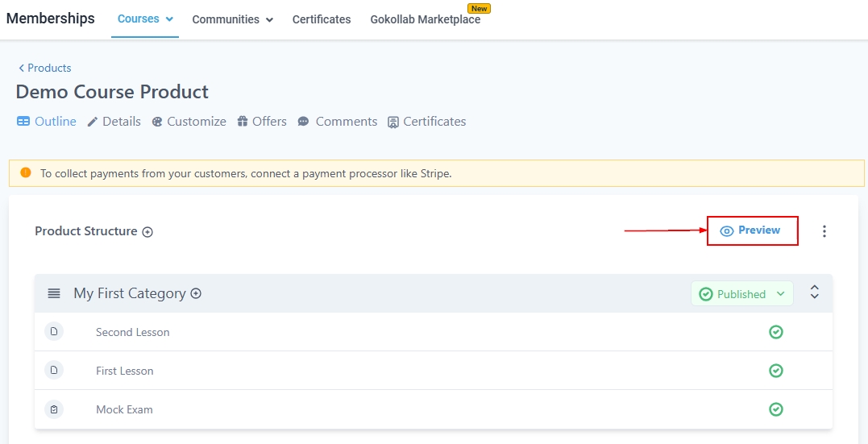Switch to the Customize tab
Screen dimensions: 868x444
(x=189, y=122)
